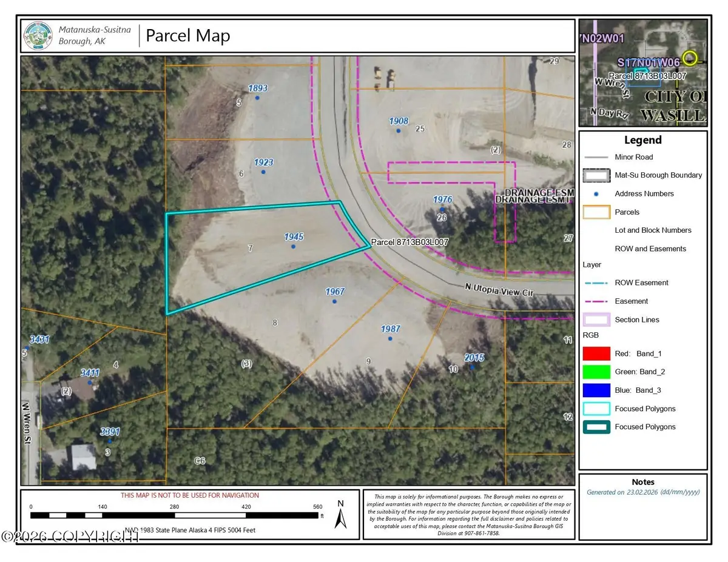Click the Parcel 8713B03L007 label on the map
The image size is (728, 562).
[x=409, y=241]
